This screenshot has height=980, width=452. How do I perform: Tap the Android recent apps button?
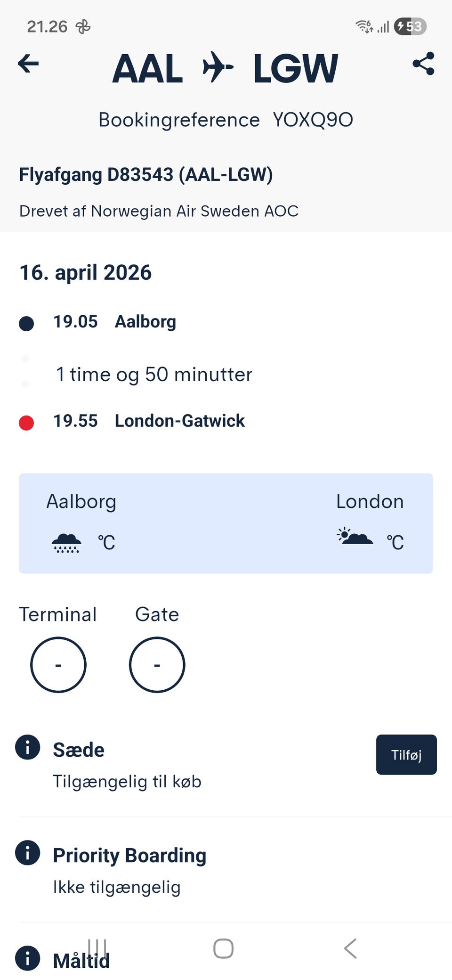coord(97,947)
